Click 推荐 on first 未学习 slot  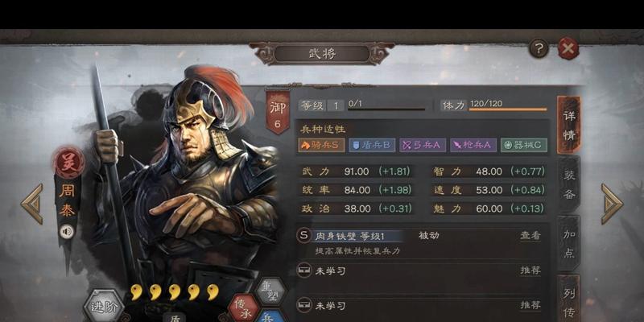click(x=530, y=270)
